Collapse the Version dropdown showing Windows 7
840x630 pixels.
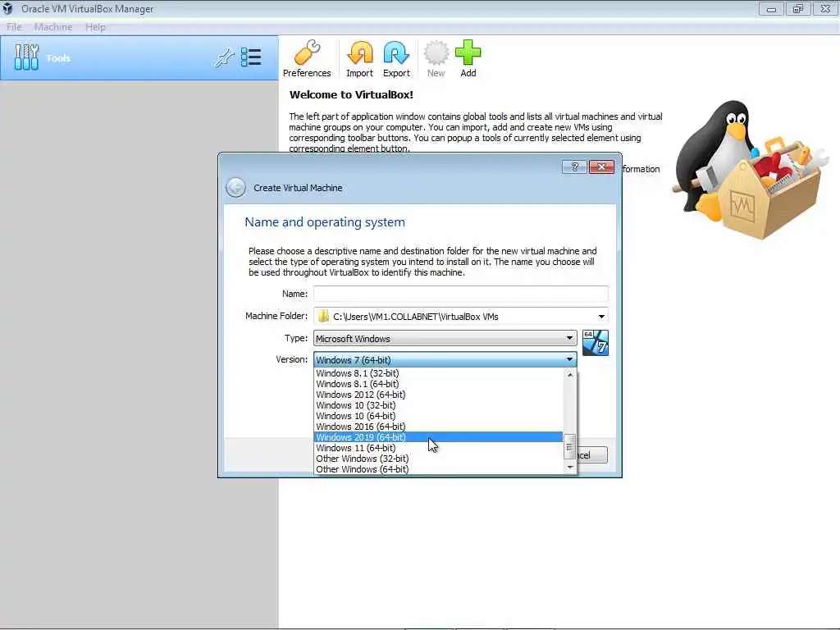click(445, 359)
